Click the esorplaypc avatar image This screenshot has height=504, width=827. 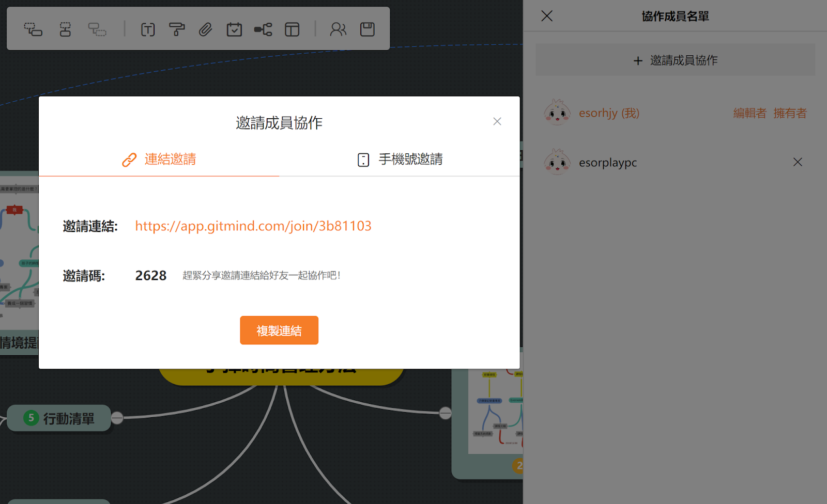point(557,162)
